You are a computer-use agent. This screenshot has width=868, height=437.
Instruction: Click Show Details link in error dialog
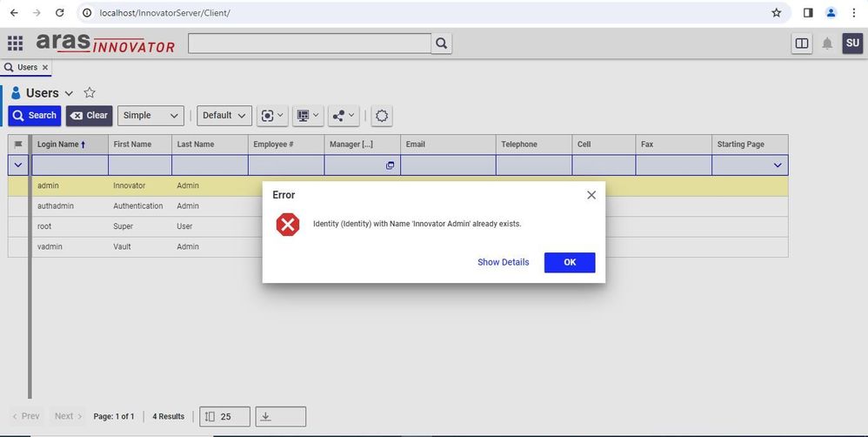(x=503, y=262)
